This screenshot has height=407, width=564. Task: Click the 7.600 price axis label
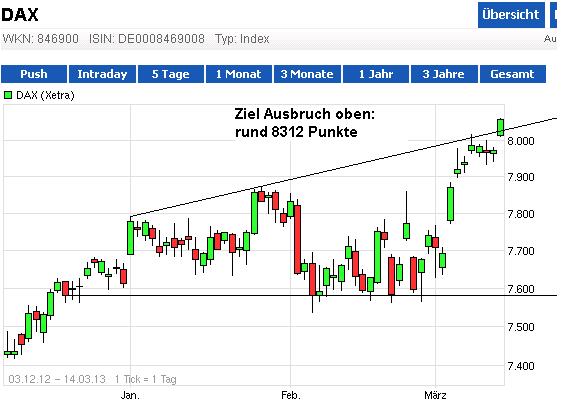521,289
